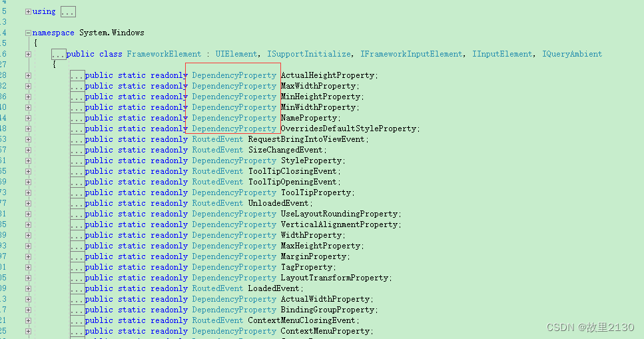Click RoutedEvent type on the SizeChangedEvent line

coord(218,150)
